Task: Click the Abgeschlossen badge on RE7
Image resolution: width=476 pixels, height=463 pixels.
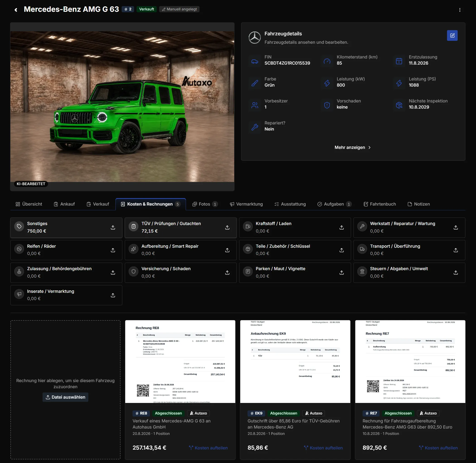Action: (x=398, y=413)
